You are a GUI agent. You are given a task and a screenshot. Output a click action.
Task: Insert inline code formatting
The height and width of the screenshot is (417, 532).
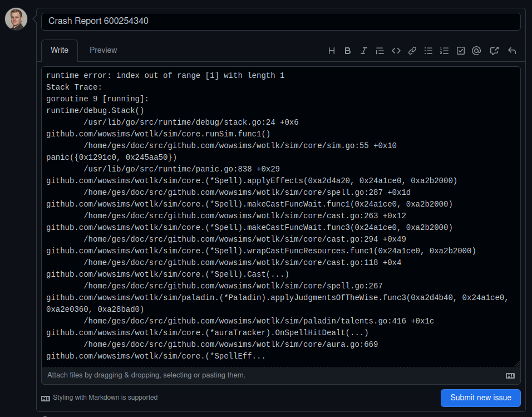[x=396, y=50]
